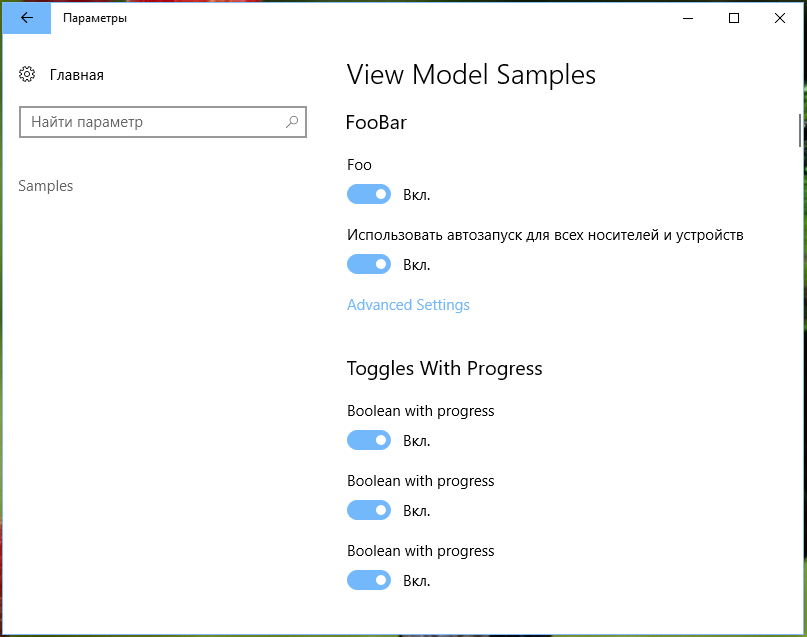Turn off the Foo toggle
Viewport: 807px width, 637px height.
[369, 194]
